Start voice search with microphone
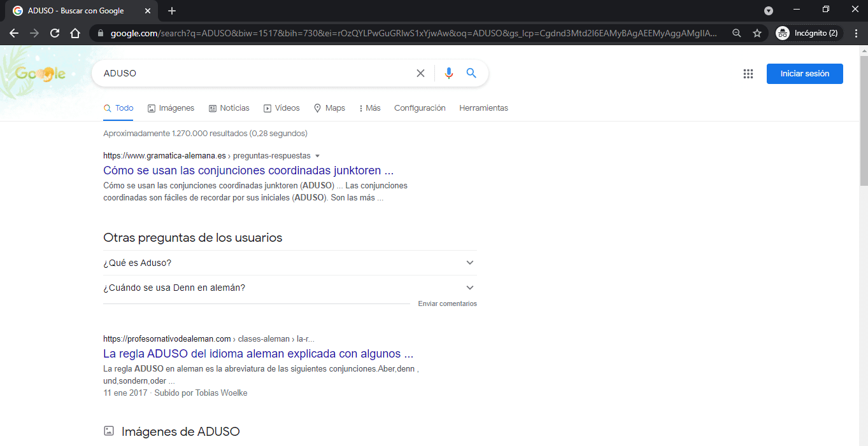868x446 pixels. pyautogui.click(x=449, y=73)
